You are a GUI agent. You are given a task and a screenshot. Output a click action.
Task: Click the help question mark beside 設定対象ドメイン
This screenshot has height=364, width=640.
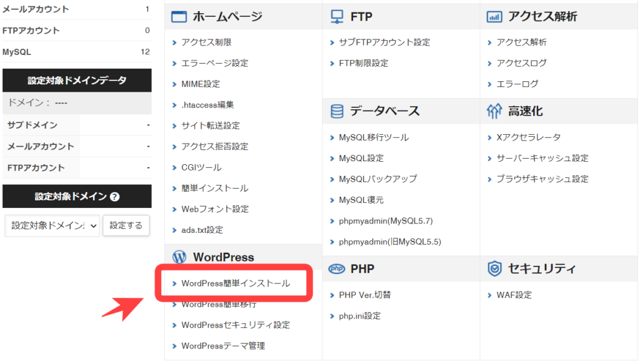115,197
